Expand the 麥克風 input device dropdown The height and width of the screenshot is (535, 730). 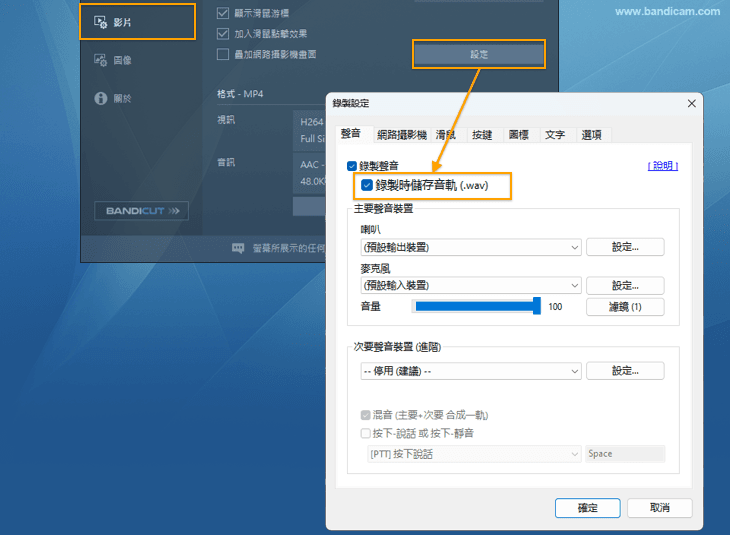[471, 285]
